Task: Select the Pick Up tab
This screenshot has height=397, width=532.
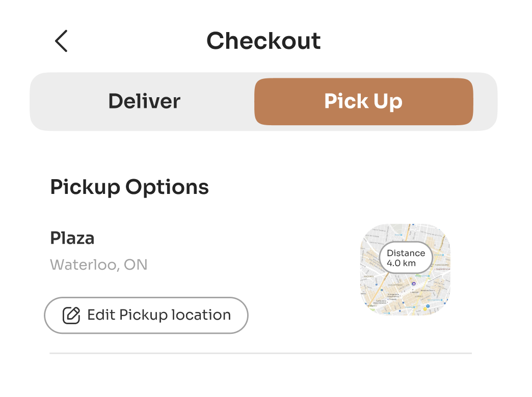Action: pos(363,101)
